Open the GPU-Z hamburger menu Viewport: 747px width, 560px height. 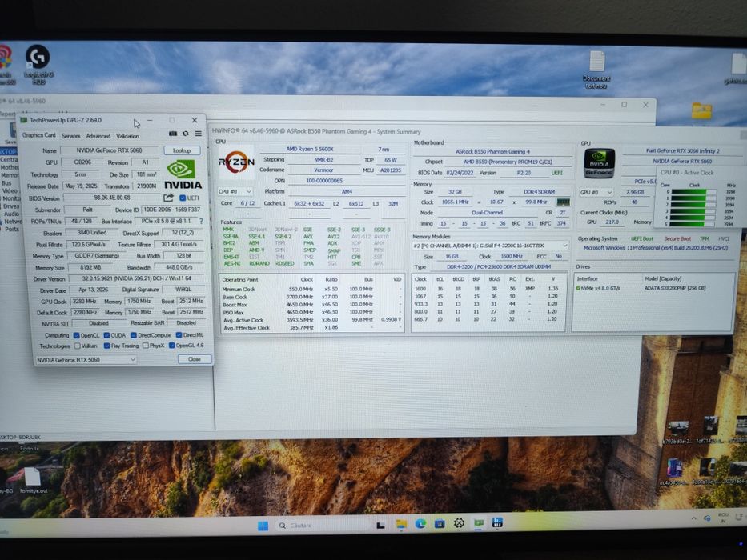[x=199, y=134]
